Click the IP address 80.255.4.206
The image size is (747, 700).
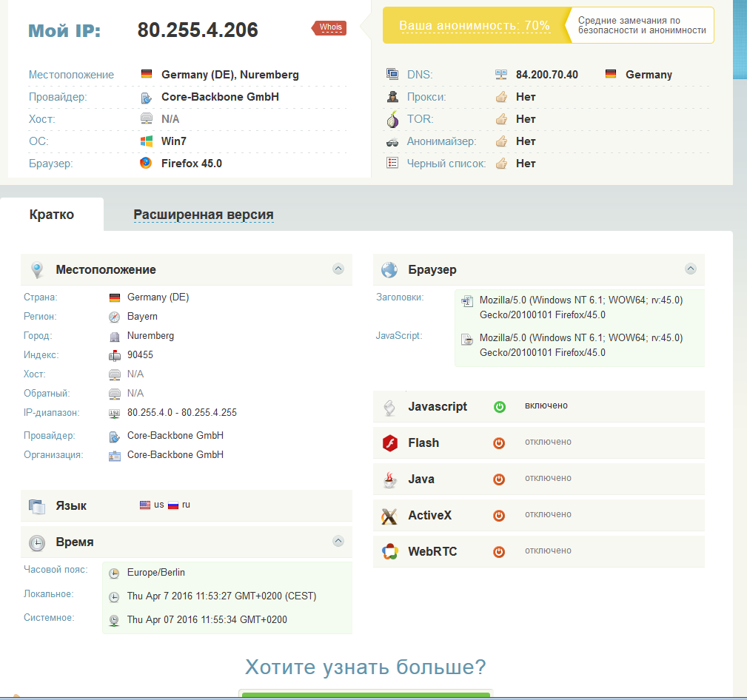198,30
